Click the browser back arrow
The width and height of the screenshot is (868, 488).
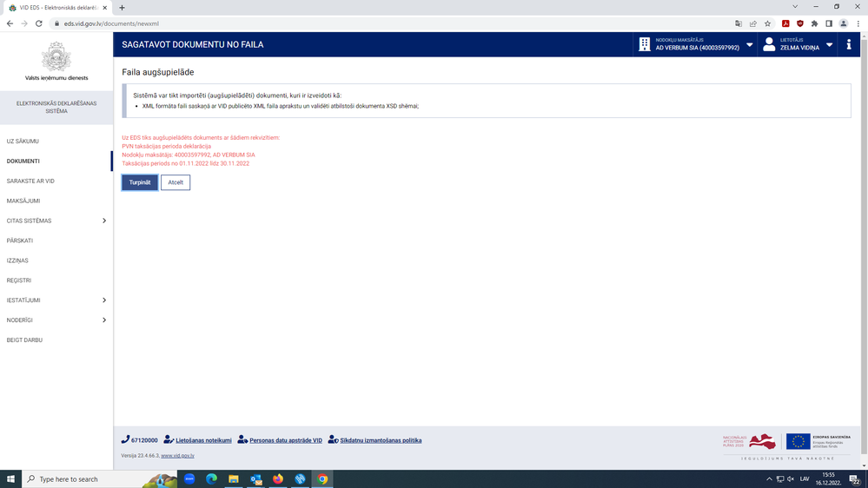pos(10,23)
